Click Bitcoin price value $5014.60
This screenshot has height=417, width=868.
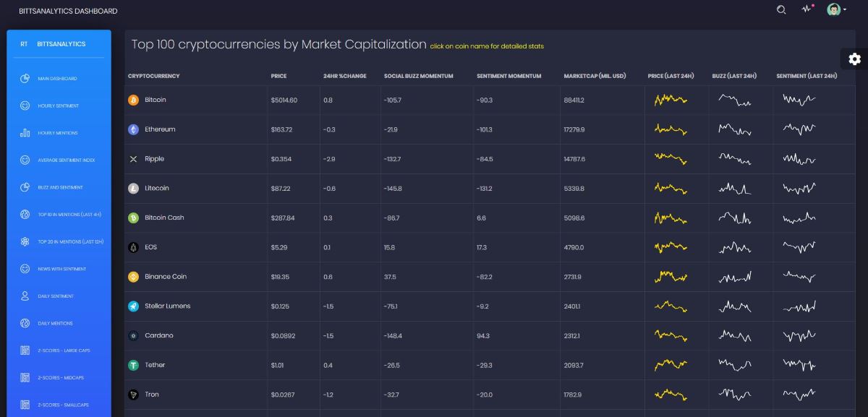click(x=284, y=100)
